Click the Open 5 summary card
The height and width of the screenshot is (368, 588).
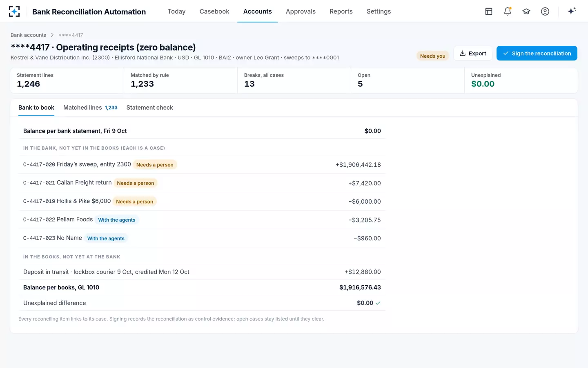(x=408, y=81)
